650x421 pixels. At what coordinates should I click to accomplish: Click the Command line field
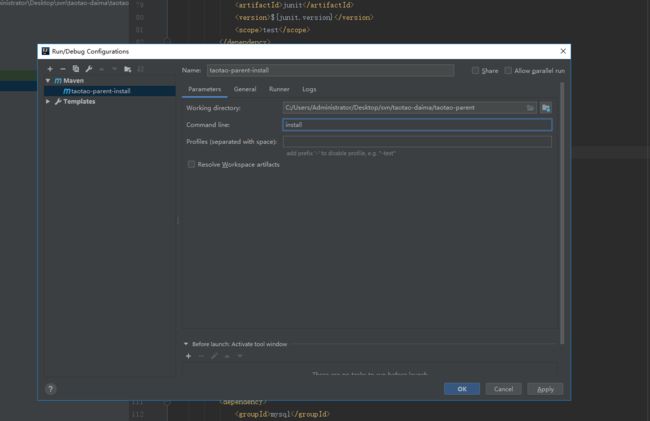pyautogui.click(x=417, y=125)
